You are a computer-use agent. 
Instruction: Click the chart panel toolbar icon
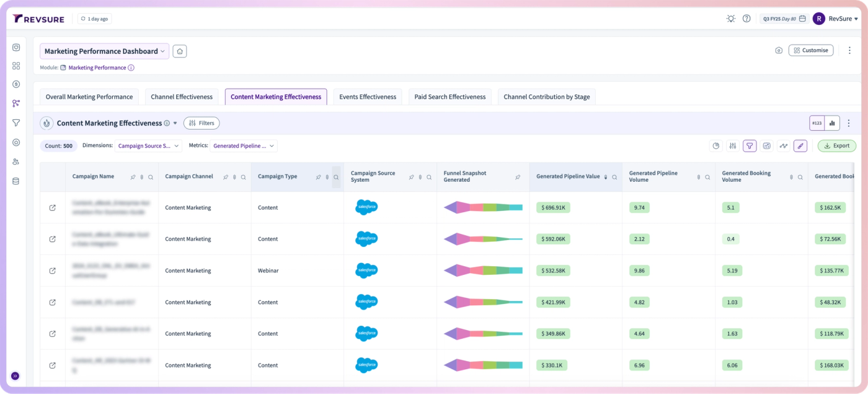[767, 146]
